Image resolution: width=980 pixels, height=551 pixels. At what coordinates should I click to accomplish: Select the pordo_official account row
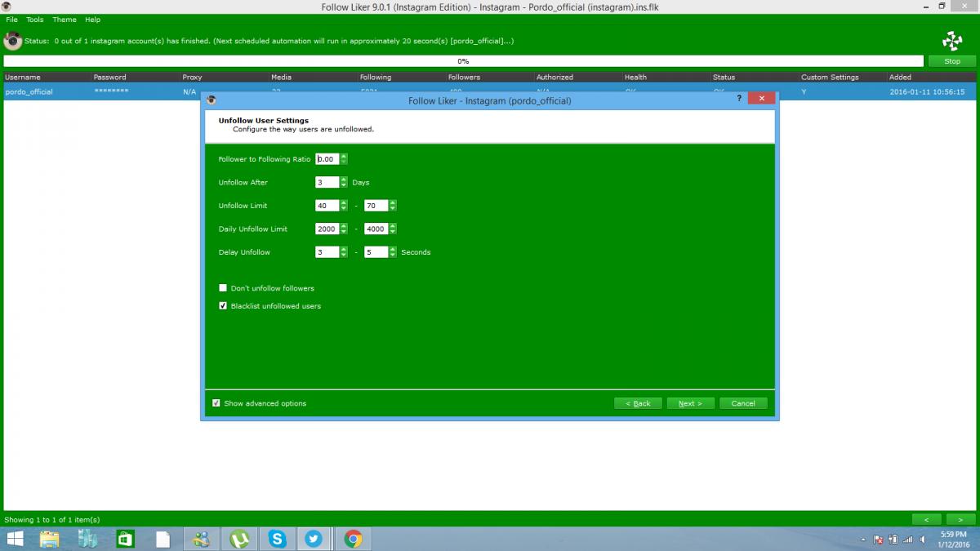[x=490, y=91]
